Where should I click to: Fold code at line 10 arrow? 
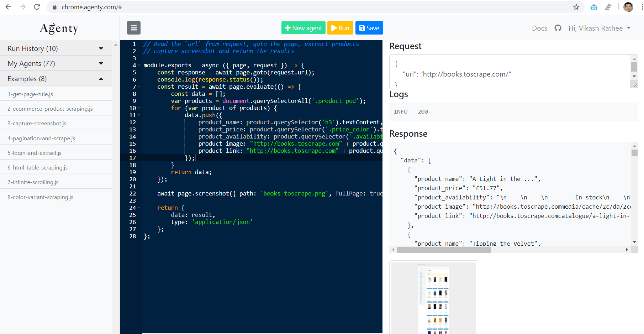139,108
